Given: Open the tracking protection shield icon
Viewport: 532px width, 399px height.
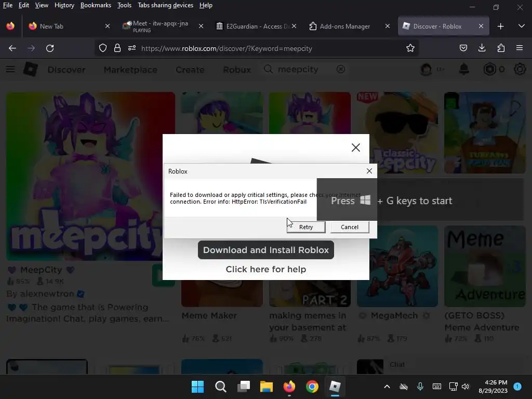Looking at the screenshot, I should coord(102,48).
